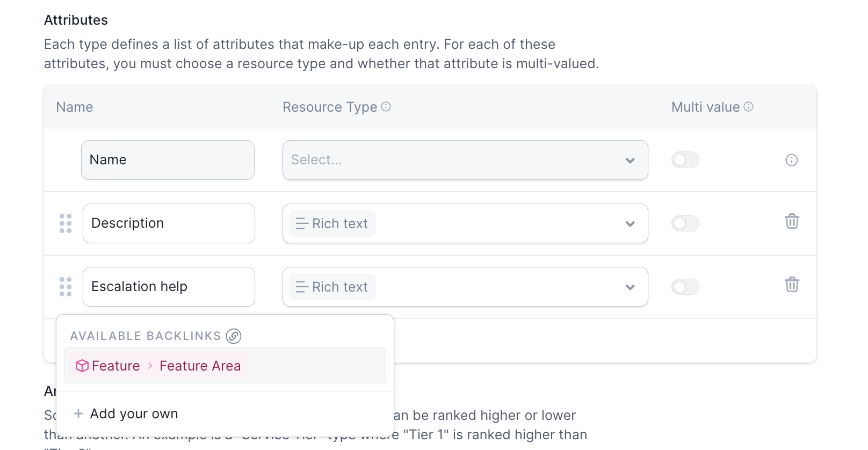Screen dimensions: 868x450
Task: Delete the Escalation help attribute
Action: click(792, 285)
